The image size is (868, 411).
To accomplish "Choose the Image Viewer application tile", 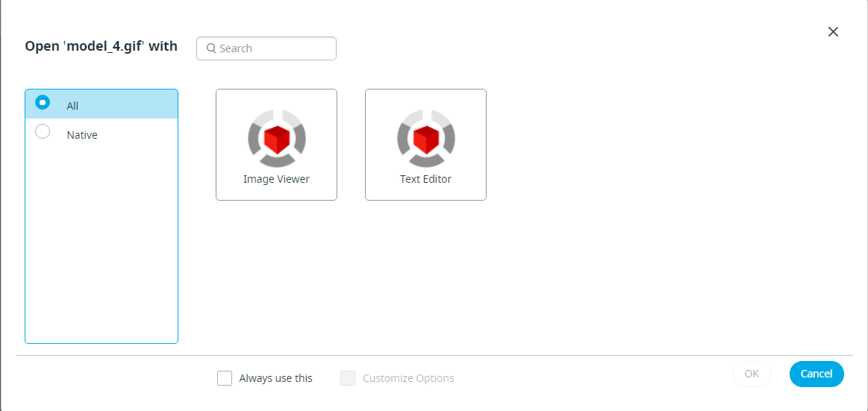I will point(276,145).
